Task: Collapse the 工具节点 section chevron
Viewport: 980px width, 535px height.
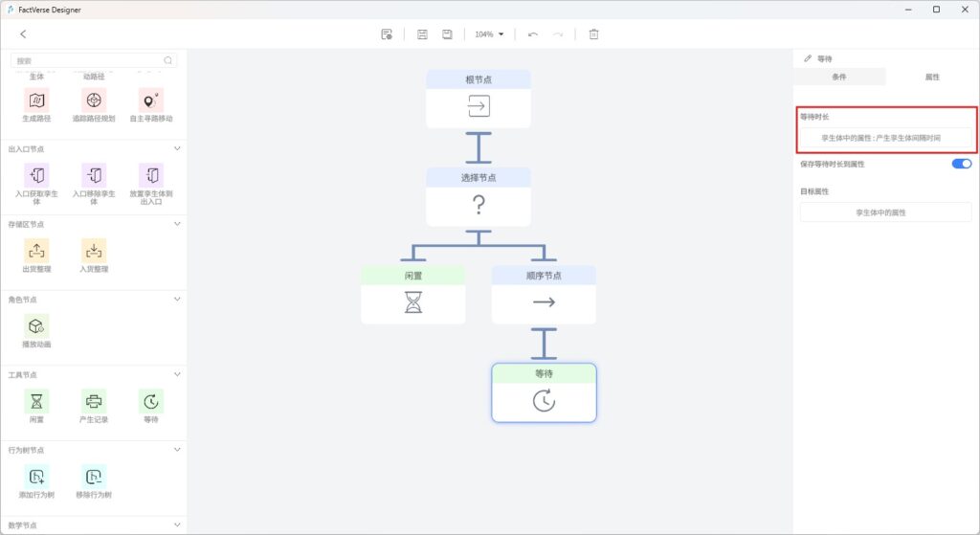Action: pos(177,374)
